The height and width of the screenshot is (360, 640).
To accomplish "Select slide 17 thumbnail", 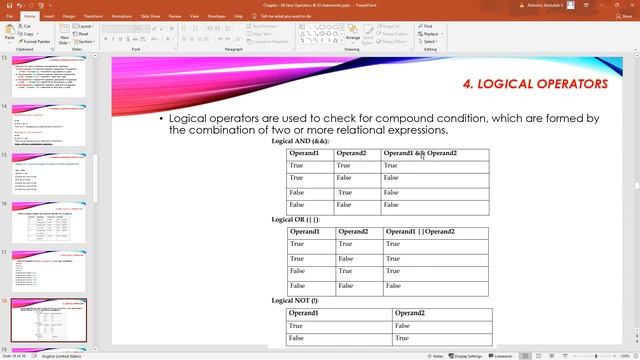I will 49,271.
